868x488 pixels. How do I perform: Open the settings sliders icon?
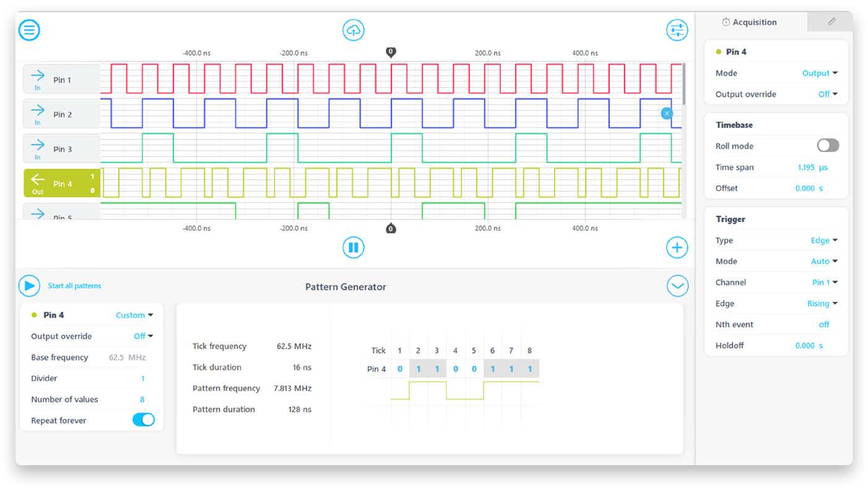tap(677, 30)
